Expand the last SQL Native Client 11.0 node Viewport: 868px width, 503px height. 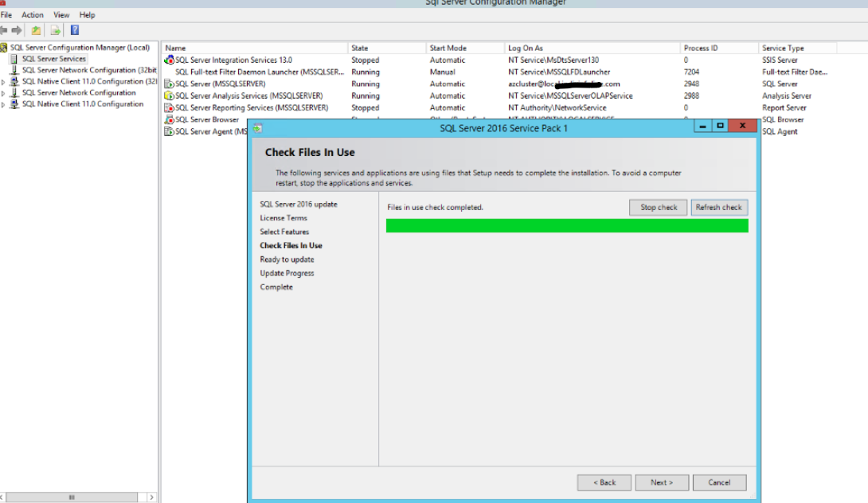(3, 104)
